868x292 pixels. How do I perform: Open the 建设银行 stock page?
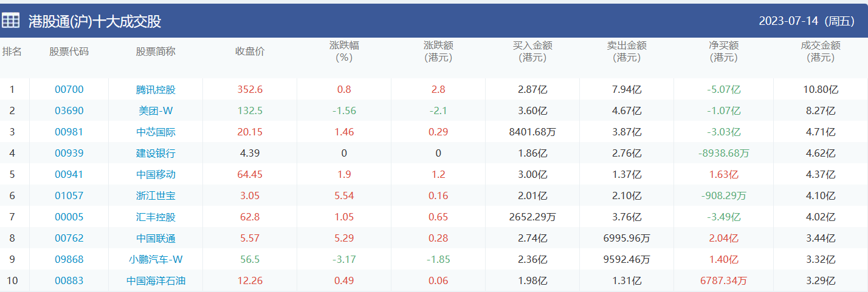pos(156,153)
